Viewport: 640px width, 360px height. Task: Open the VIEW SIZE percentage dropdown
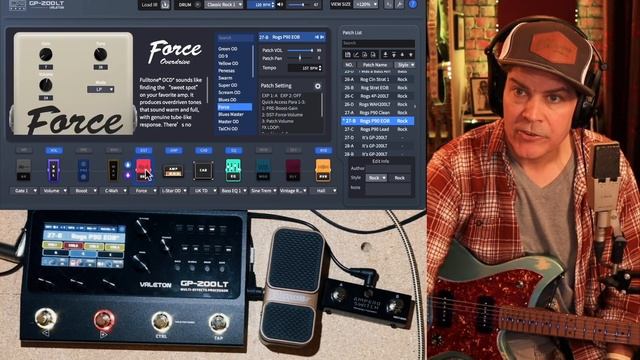coord(366,5)
